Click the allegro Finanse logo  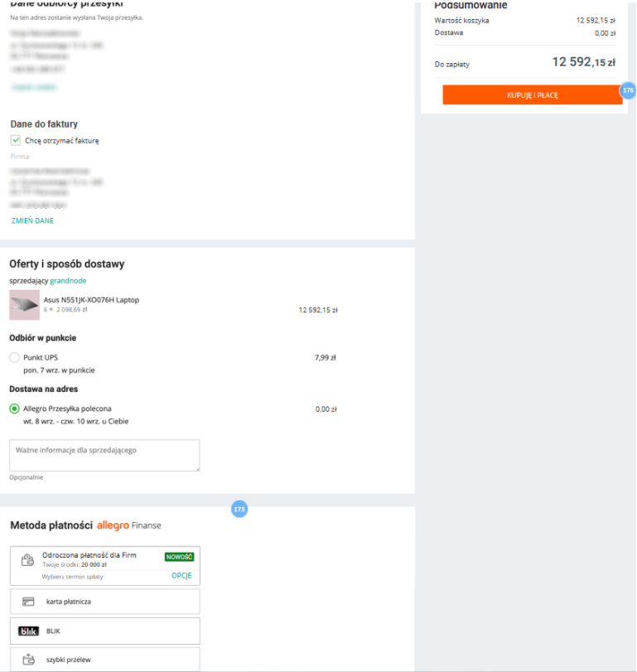pos(129,525)
